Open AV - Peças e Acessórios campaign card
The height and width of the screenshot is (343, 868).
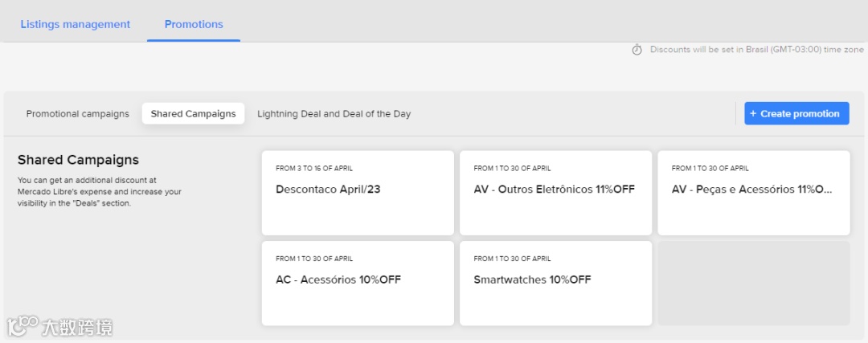click(753, 193)
